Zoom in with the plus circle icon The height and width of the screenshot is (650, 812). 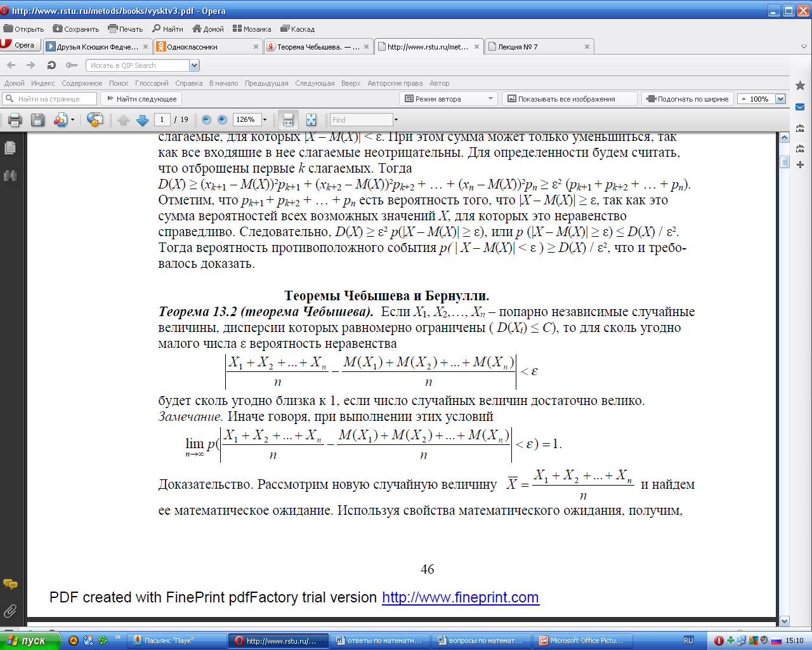tap(222, 119)
